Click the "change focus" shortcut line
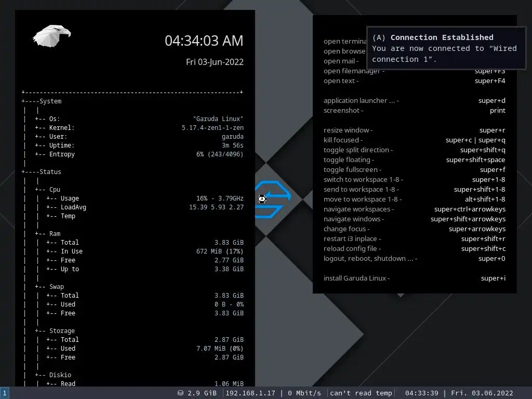This screenshot has width=532, height=399. pyautogui.click(x=347, y=229)
